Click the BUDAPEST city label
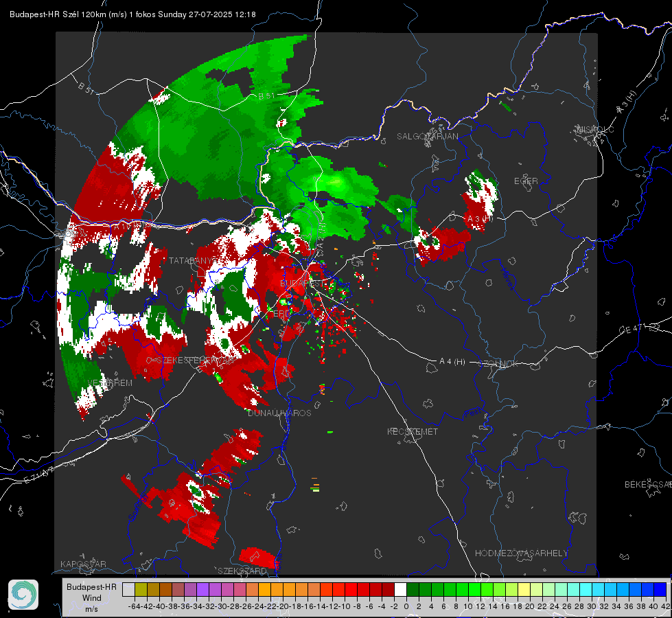The height and width of the screenshot is (618, 672). point(302,284)
